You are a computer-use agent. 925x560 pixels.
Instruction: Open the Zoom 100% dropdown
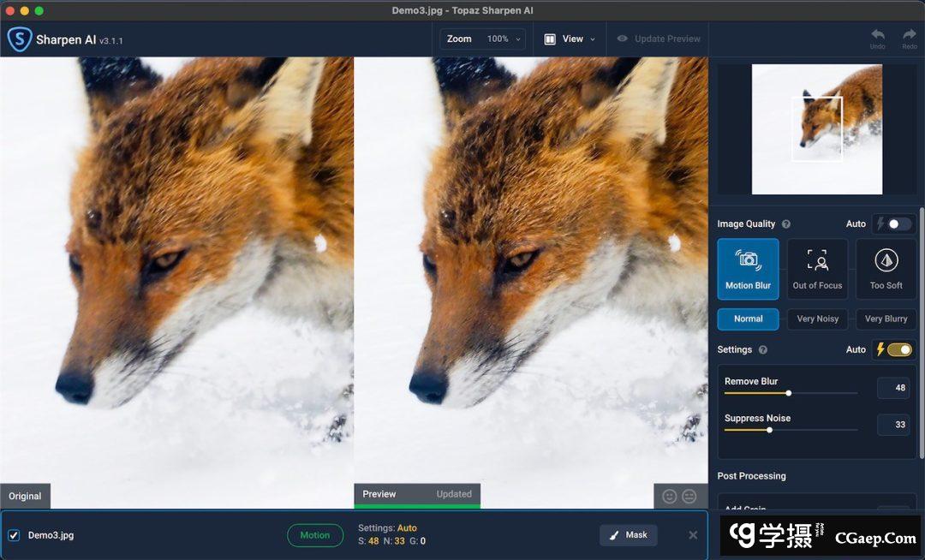(483, 39)
